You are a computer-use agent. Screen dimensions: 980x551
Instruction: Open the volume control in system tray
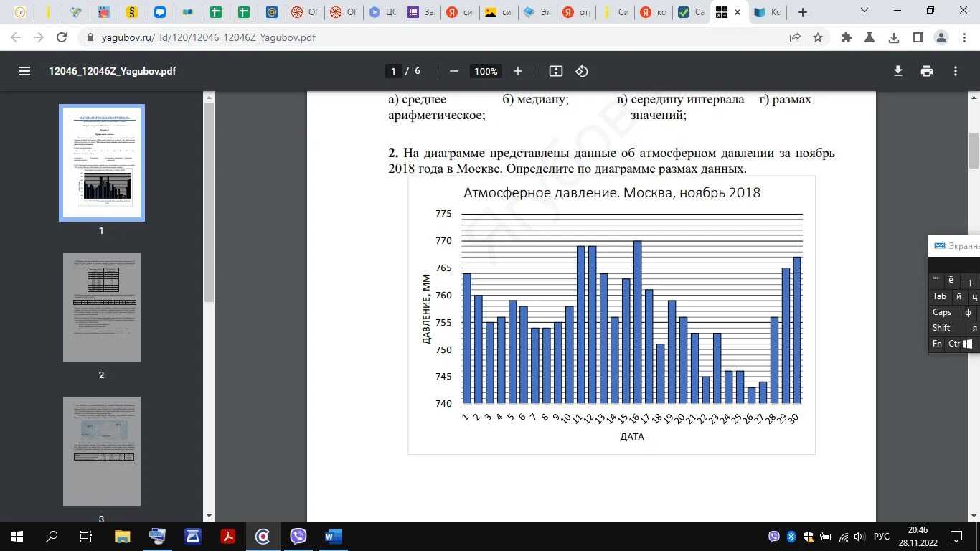(859, 537)
